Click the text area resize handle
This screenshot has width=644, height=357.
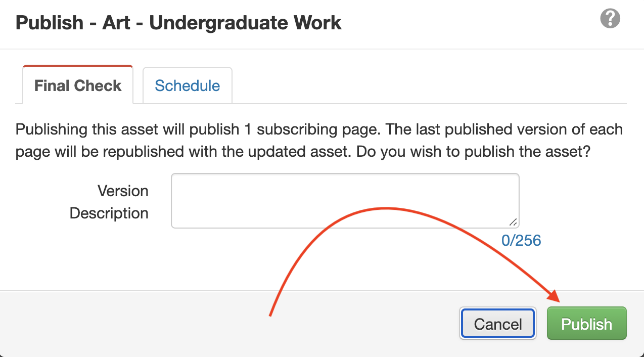click(513, 222)
